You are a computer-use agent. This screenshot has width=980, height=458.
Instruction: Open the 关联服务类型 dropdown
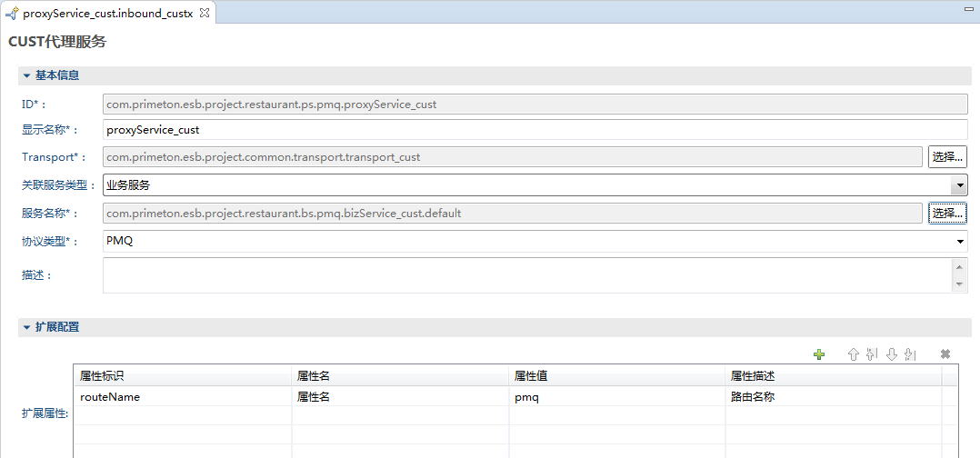point(958,185)
